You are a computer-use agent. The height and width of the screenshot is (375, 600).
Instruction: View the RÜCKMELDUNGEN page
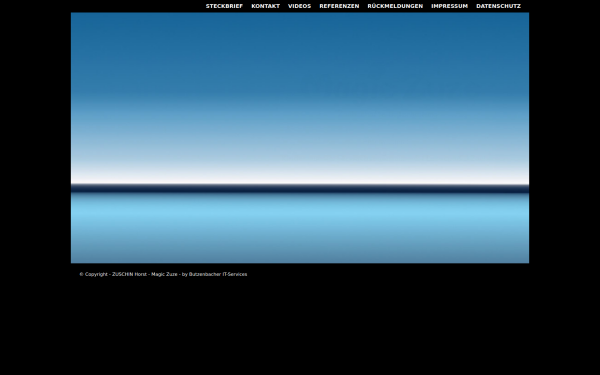pyautogui.click(x=395, y=6)
